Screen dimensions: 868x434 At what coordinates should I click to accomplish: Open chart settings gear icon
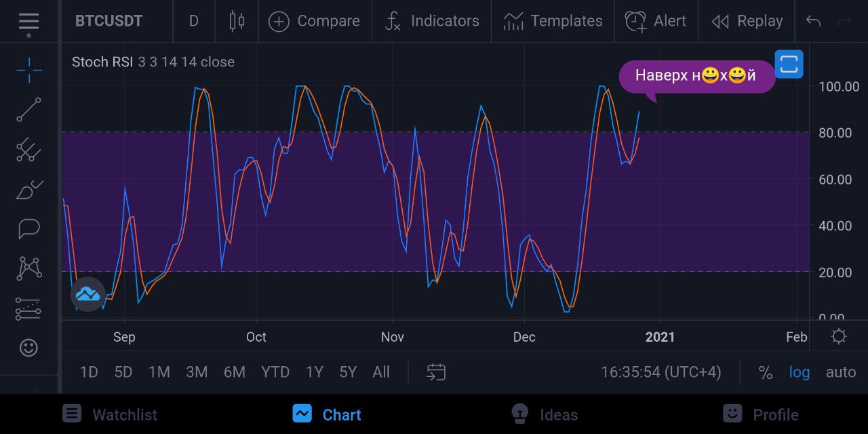click(x=839, y=336)
